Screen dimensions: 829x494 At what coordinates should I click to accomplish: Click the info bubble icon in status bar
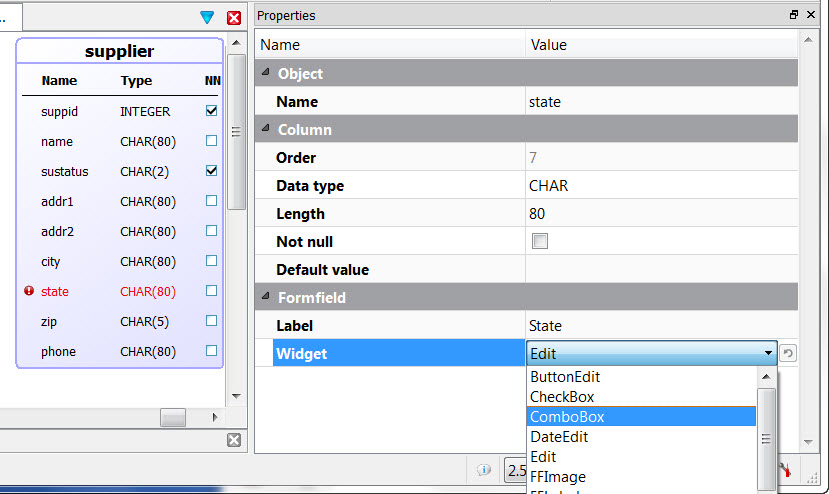click(484, 469)
